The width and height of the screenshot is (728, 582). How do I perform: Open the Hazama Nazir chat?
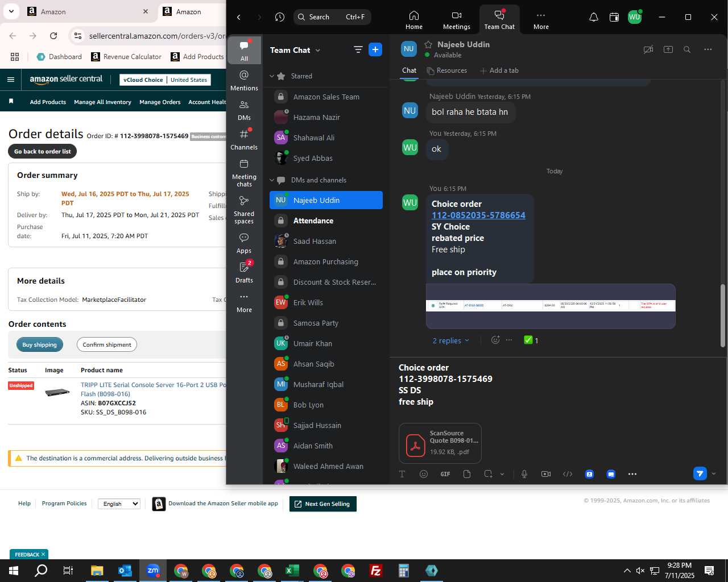click(x=326, y=117)
